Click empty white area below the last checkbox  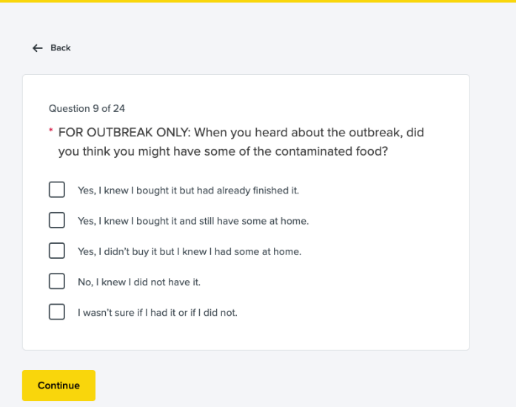246,335
